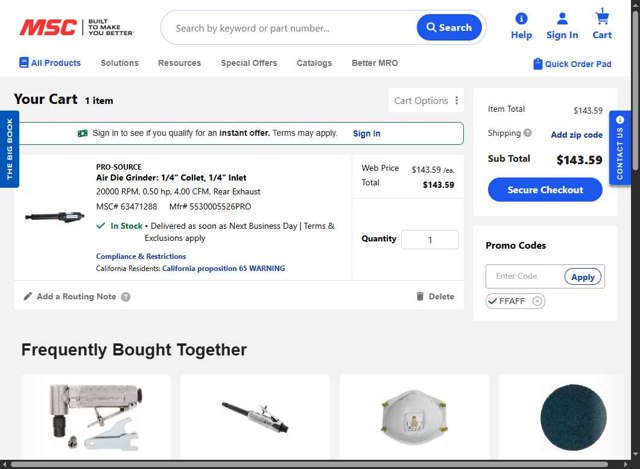The image size is (640, 469).
Task: Click the Add zip code link
Action: (x=576, y=135)
